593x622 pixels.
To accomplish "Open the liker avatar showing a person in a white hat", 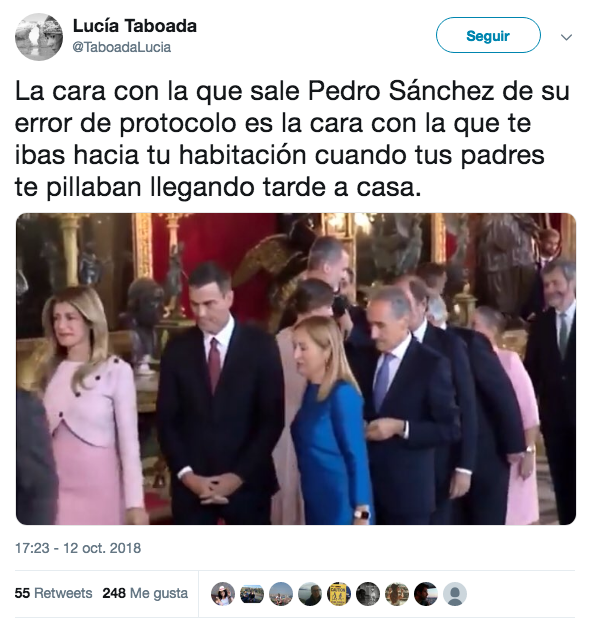I will pyautogui.click(x=223, y=594).
